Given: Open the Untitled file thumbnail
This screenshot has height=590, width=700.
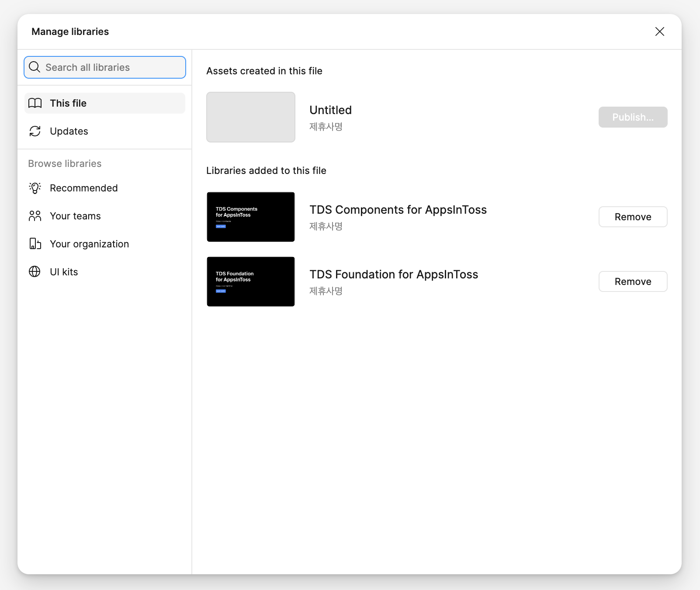Looking at the screenshot, I should [251, 117].
